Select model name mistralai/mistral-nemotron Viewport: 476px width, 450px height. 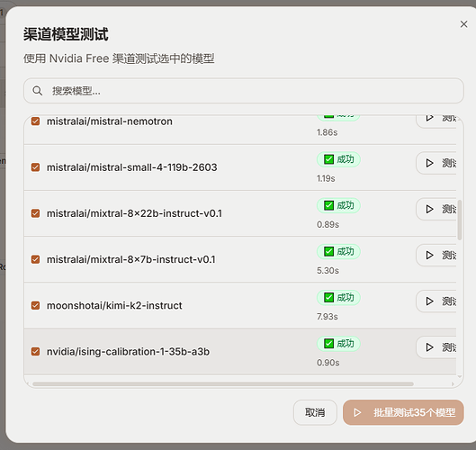110,121
